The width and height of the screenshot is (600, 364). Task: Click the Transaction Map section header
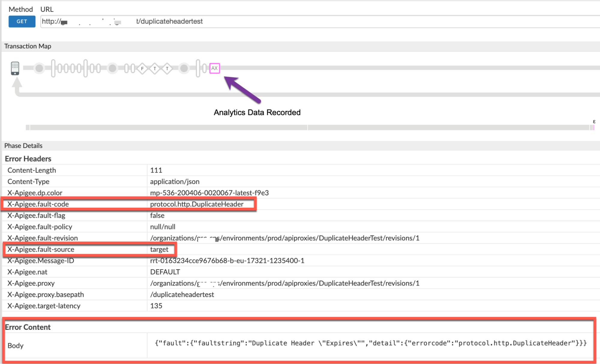click(28, 46)
